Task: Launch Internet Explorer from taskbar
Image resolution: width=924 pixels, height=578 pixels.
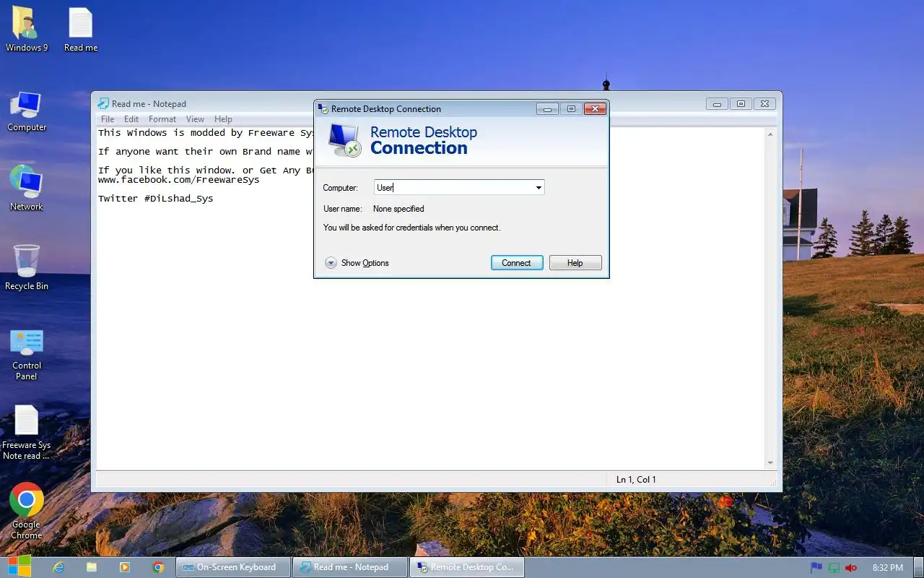Action: pyautogui.click(x=58, y=567)
